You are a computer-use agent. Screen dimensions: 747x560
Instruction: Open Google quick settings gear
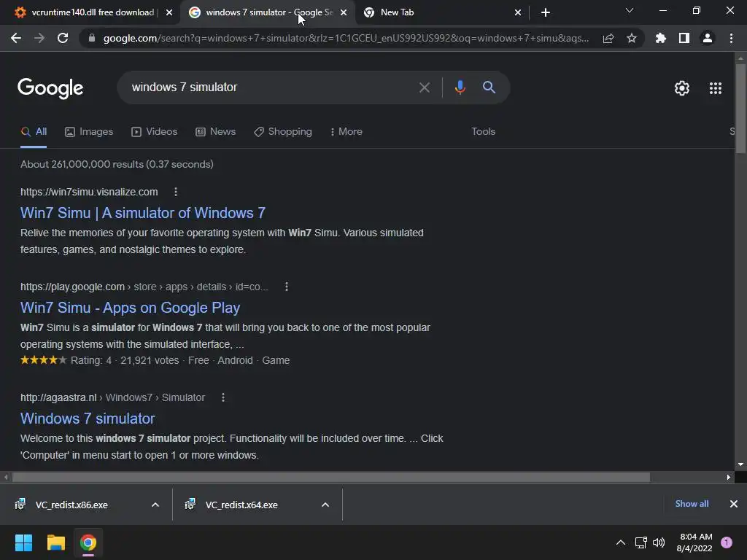682,88
